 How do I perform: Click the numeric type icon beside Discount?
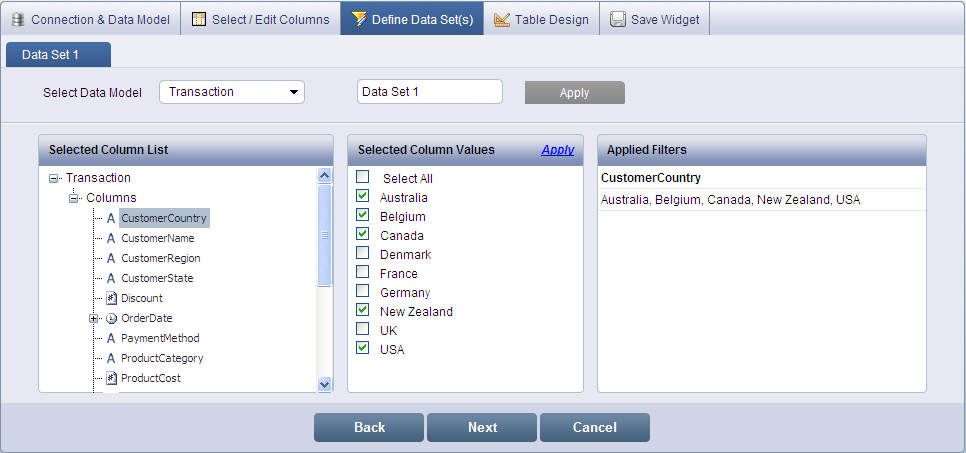112,298
